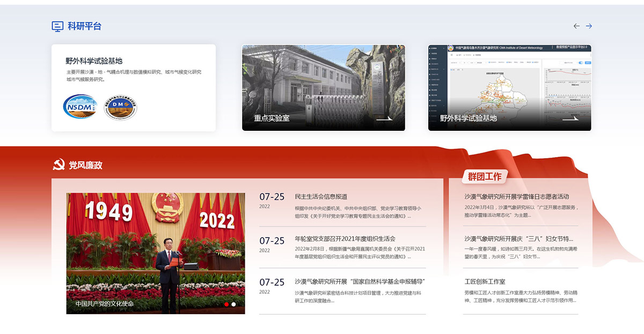This screenshot has width=644, height=334.
Task: Click the 科研平台 monitor icon
Action: click(x=57, y=26)
